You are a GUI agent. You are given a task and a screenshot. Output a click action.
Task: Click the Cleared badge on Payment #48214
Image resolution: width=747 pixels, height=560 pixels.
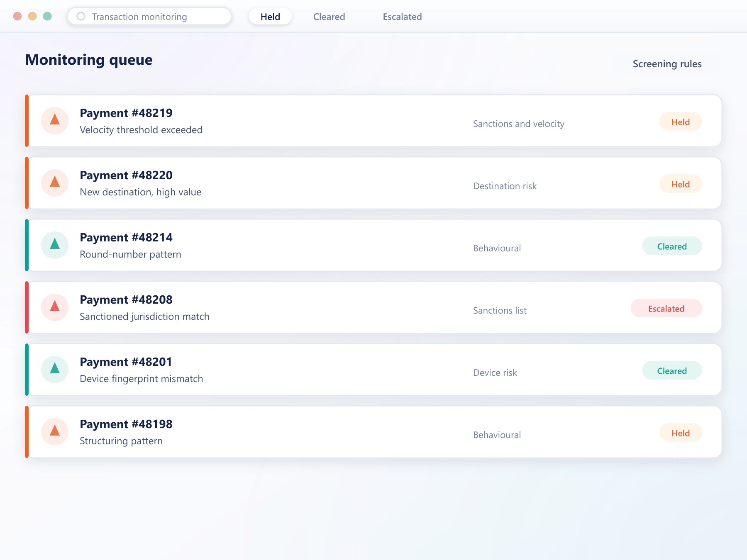[672, 246]
